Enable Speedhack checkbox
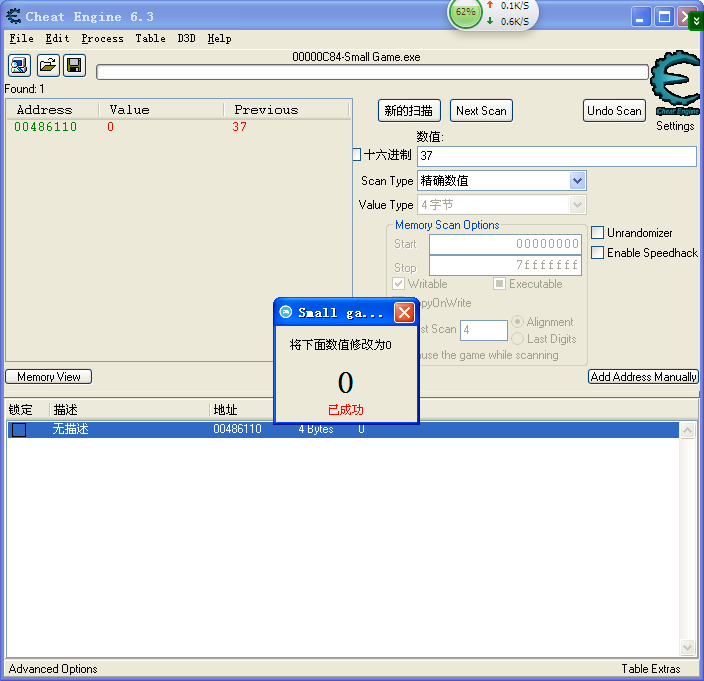This screenshot has height=681, width=704. pos(597,252)
